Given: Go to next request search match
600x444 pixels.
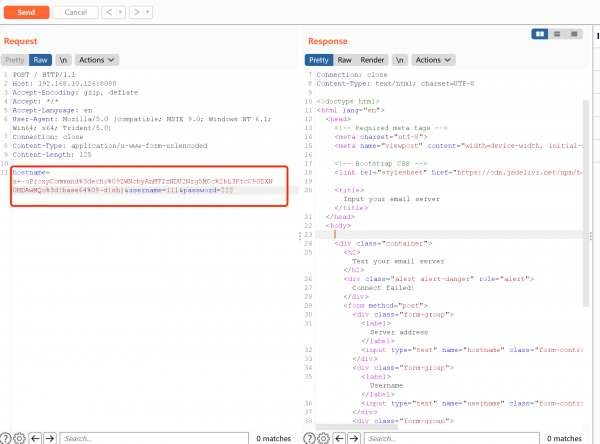Looking at the screenshot, I should pyautogui.click(x=49, y=437).
